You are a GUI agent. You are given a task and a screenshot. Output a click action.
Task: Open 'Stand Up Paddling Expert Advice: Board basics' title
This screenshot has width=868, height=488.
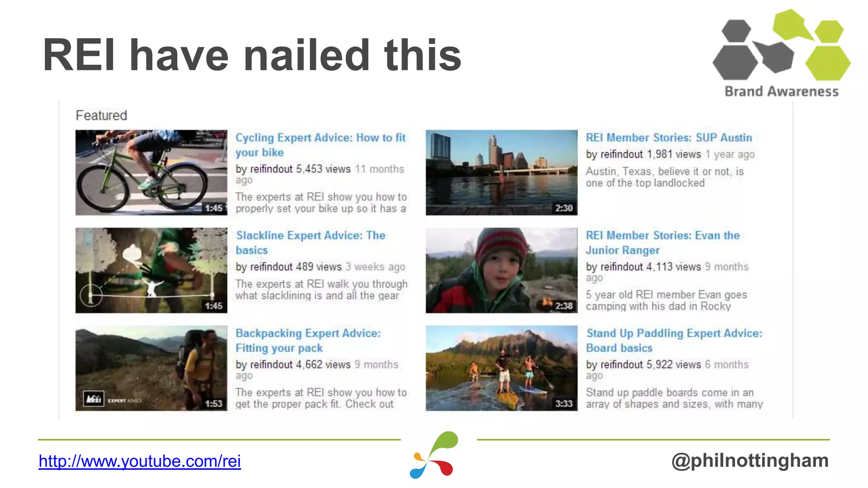674,341
